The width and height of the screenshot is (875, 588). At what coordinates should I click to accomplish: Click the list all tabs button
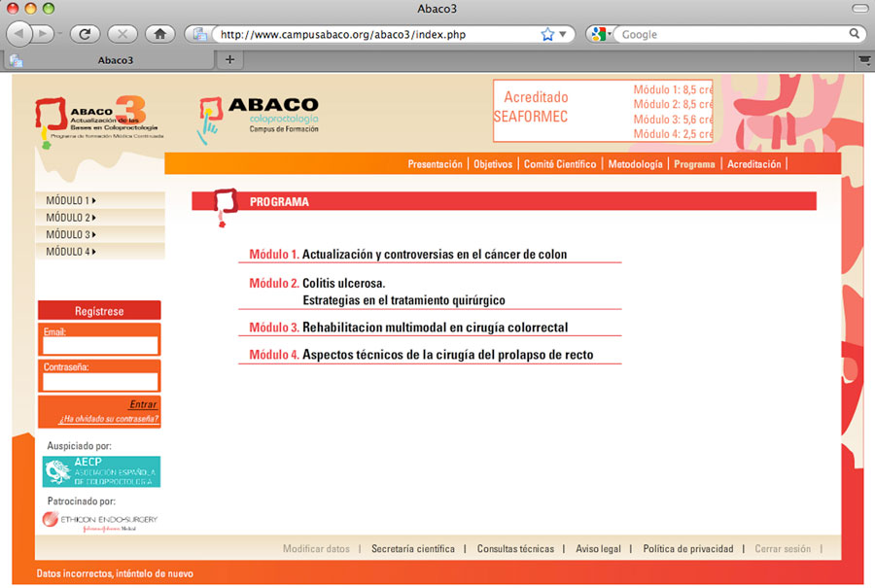point(864,60)
